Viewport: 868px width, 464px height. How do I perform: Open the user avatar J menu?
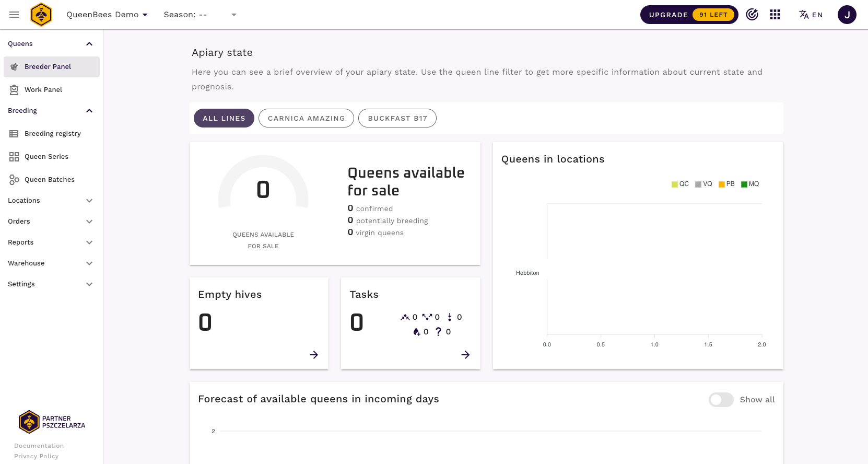(847, 15)
